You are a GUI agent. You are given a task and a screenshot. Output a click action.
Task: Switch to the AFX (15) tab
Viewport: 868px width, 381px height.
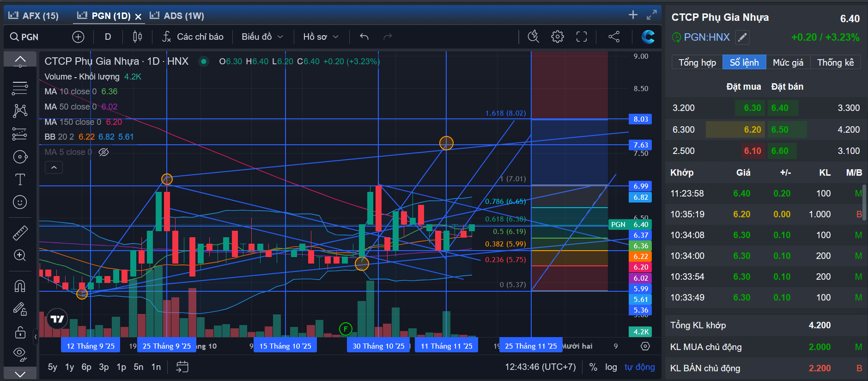coord(34,16)
